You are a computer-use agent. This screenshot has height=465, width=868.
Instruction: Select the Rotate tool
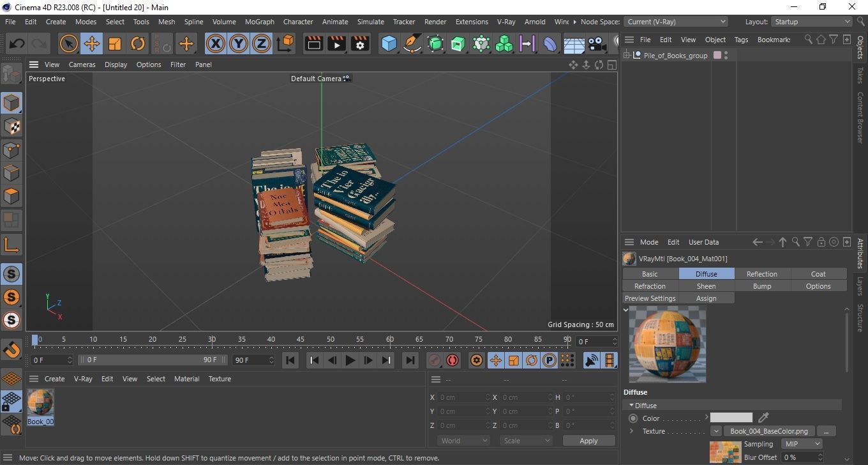138,44
